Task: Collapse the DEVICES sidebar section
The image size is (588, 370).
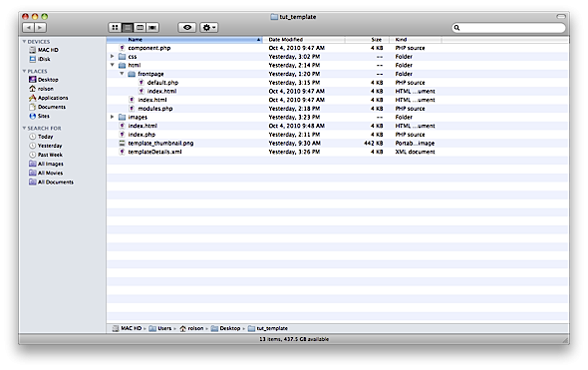Action: (x=24, y=42)
